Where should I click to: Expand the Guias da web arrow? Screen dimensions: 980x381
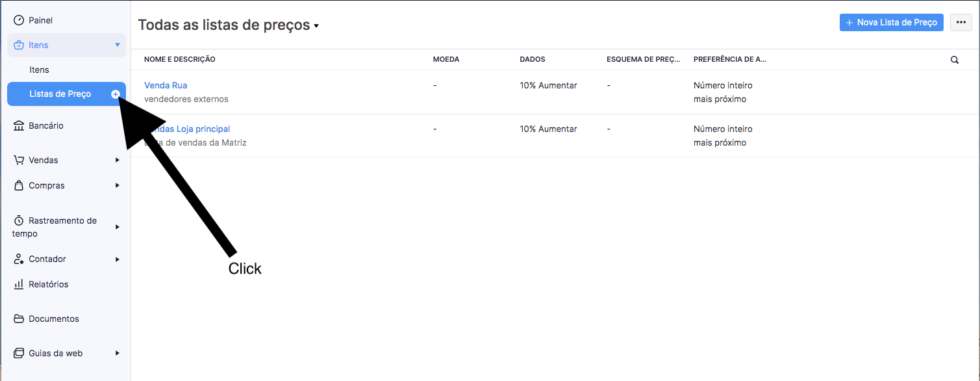[x=118, y=353]
